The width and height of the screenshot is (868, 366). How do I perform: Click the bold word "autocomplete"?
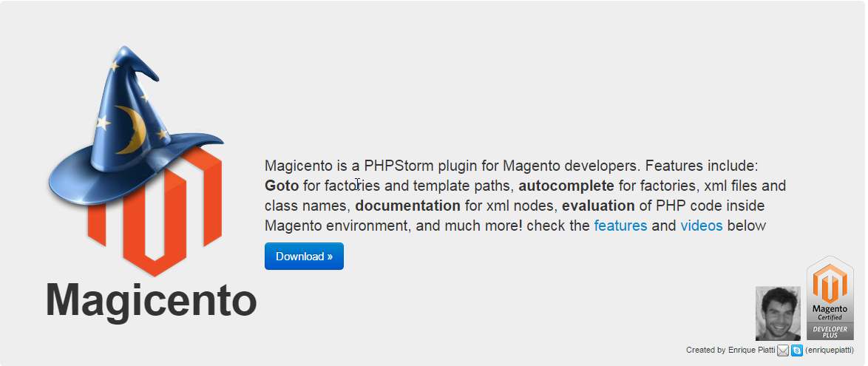click(566, 185)
